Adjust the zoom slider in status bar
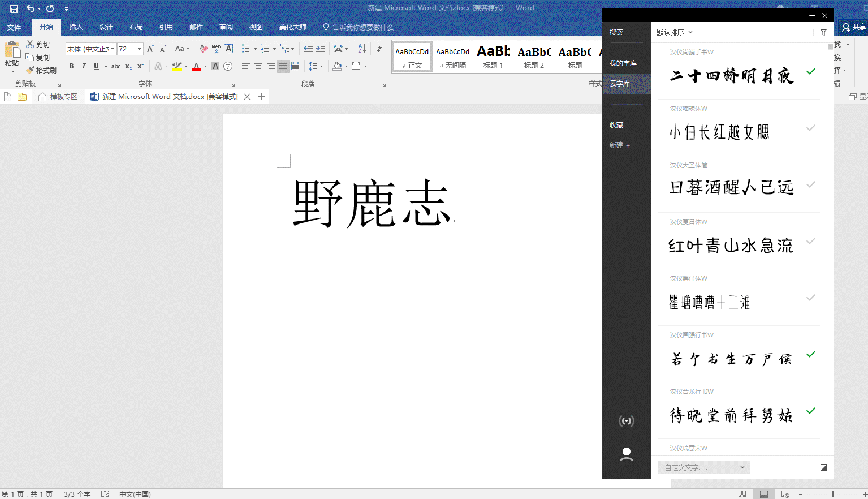The height and width of the screenshot is (499, 868). point(832,494)
